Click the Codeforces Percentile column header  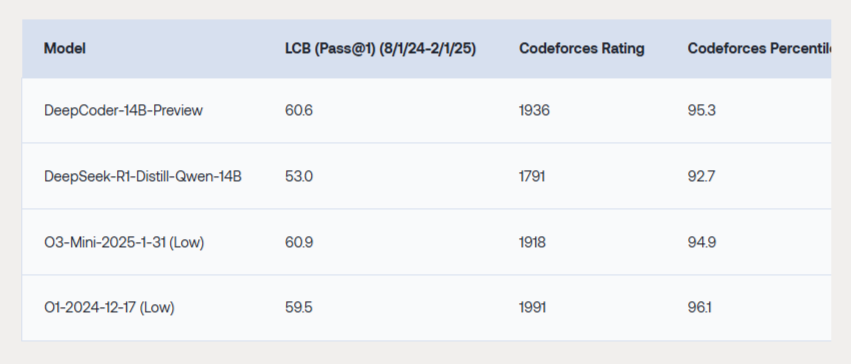click(x=759, y=49)
